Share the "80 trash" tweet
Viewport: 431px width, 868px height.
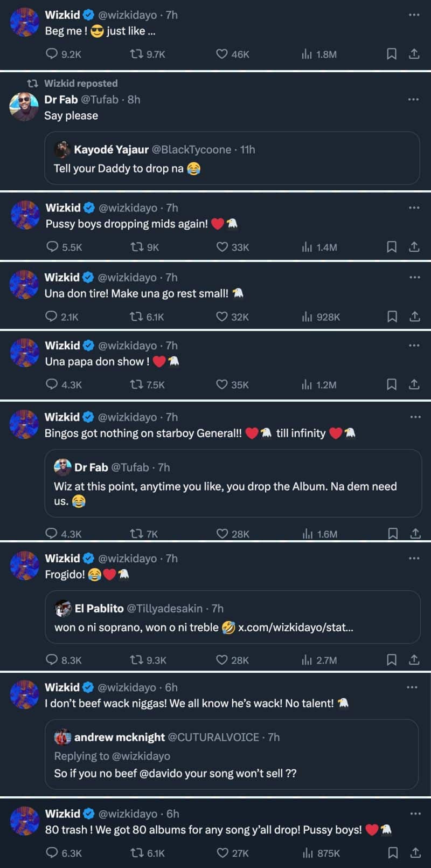[415, 853]
